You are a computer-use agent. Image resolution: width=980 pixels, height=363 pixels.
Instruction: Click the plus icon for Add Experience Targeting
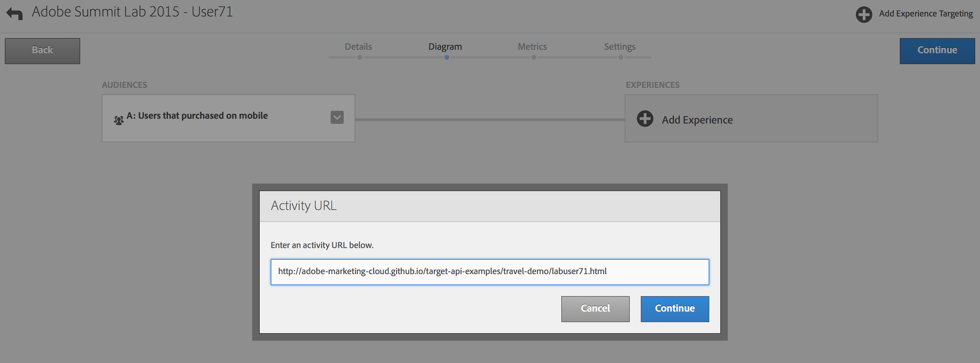[x=863, y=14]
